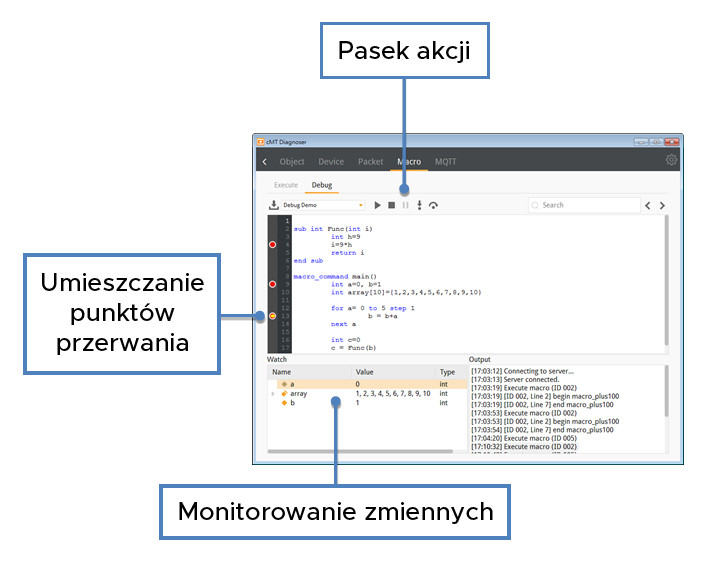Click code line 'macro_command main()'
This screenshot has width=717, height=566.
[x=335, y=277]
